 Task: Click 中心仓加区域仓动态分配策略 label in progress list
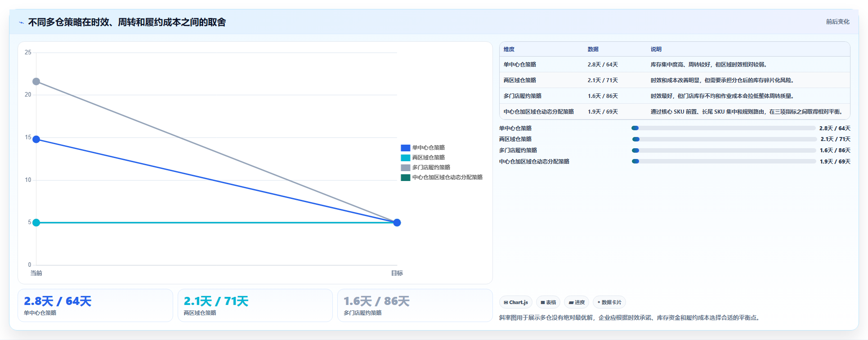point(534,162)
